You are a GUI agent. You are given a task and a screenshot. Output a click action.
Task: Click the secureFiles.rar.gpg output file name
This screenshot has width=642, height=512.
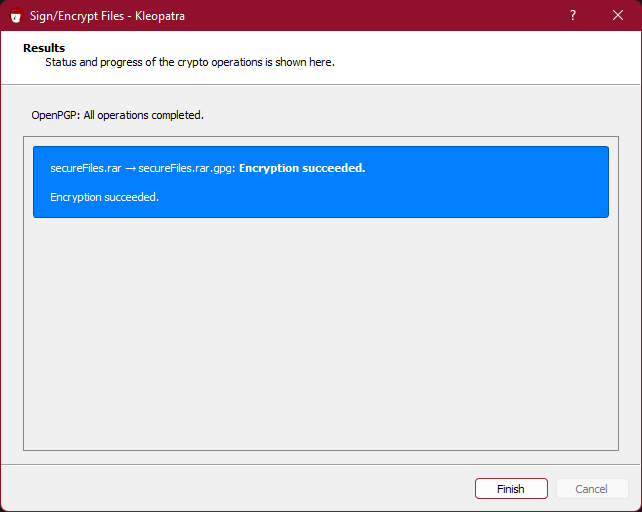click(185, 168)
